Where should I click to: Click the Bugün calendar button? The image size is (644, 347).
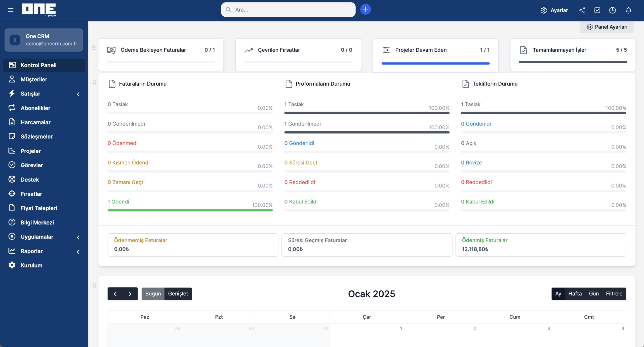pos(153,294)
